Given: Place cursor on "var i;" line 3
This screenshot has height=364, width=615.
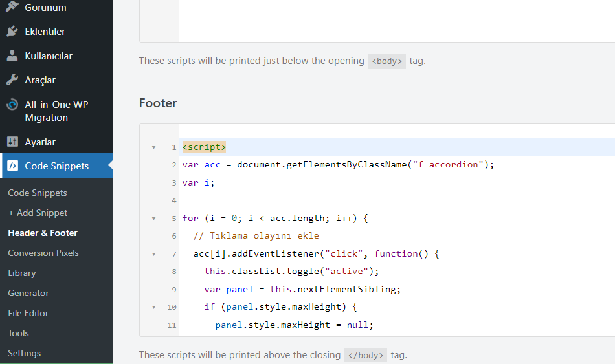Looking at the screenshot, I should coord(198,182).
